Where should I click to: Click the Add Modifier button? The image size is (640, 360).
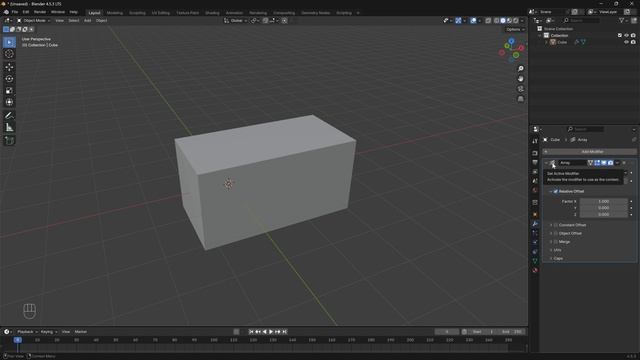[590, 151]
